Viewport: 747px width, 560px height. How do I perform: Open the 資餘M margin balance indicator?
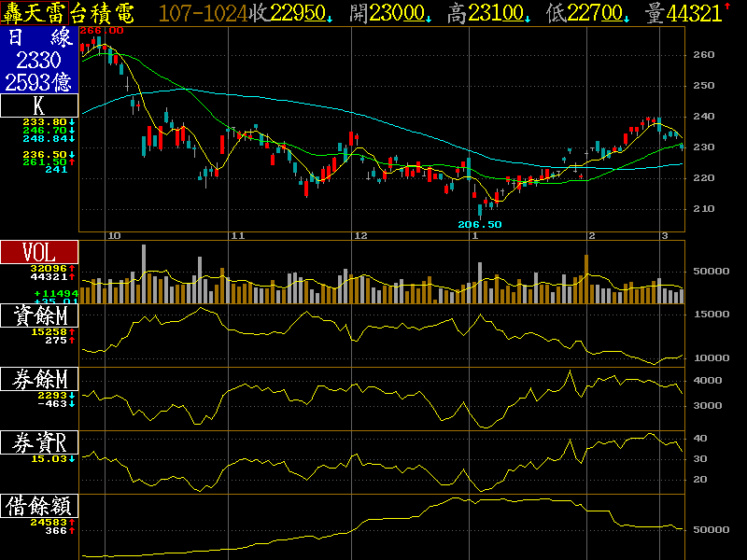tap(39, 316)
